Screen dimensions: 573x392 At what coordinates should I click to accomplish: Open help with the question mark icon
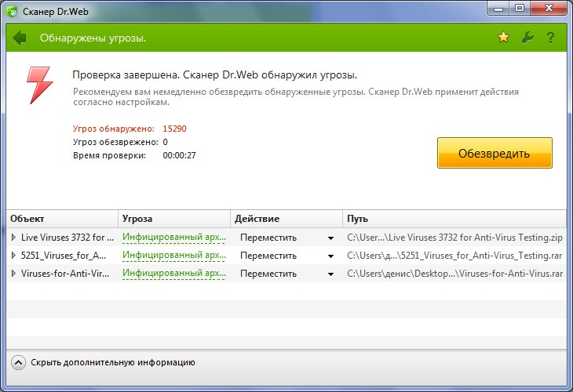coord(550,38)
